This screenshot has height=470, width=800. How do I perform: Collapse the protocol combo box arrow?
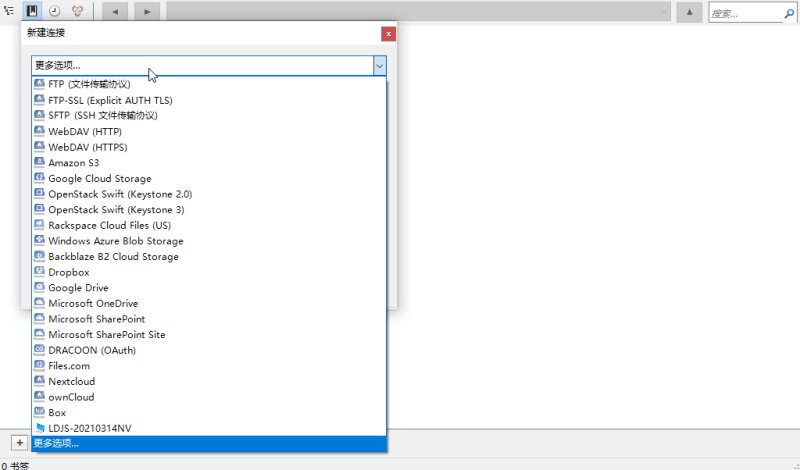point(380,66)
